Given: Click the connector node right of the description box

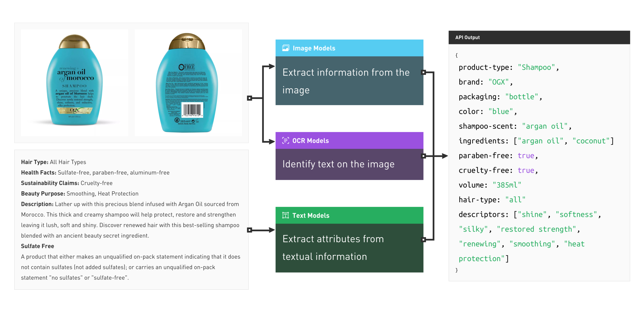Looking at the screenshot, I should tap(249, 230).
